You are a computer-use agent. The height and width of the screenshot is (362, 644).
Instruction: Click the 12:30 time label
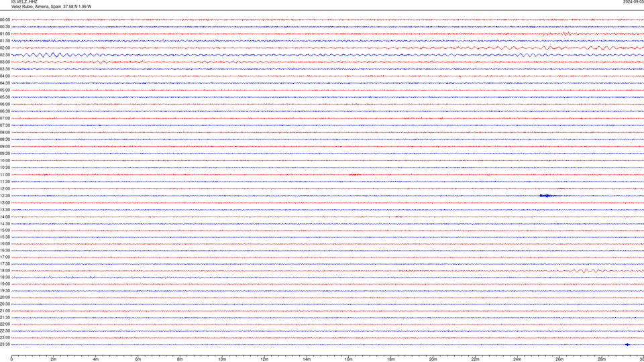[x=5, y=195]
